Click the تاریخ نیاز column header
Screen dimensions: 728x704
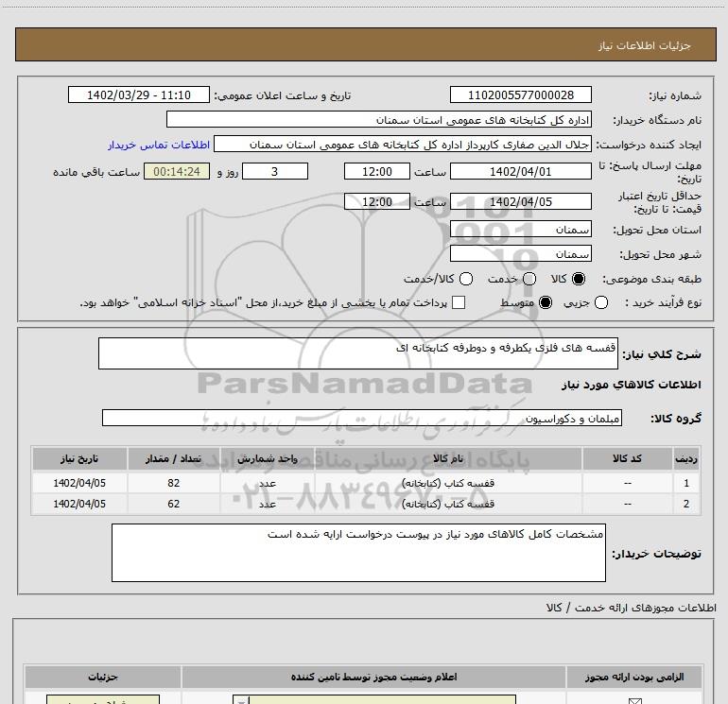(79, 458)
